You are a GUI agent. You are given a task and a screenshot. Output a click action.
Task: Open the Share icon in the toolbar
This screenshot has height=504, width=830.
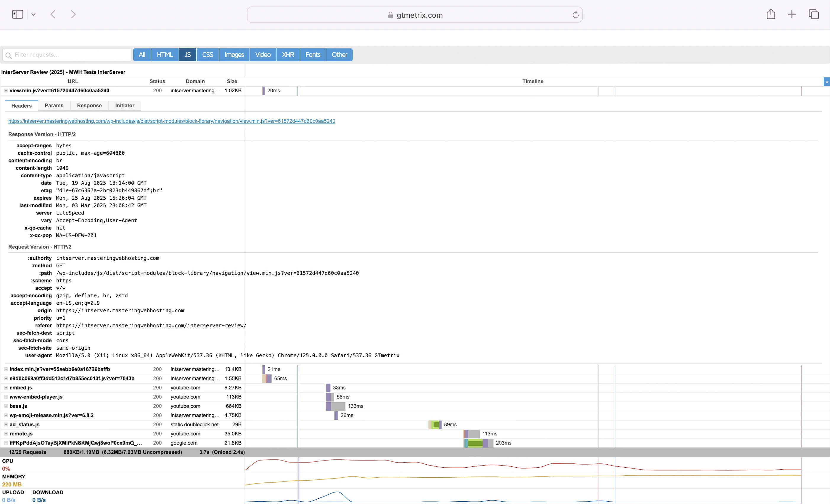(x=771, y=14)
